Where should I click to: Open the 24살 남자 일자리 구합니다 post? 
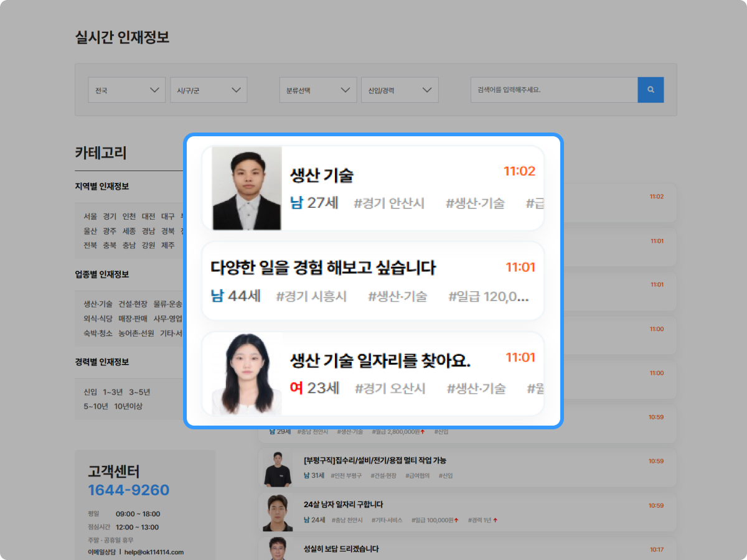coord(343,505)
